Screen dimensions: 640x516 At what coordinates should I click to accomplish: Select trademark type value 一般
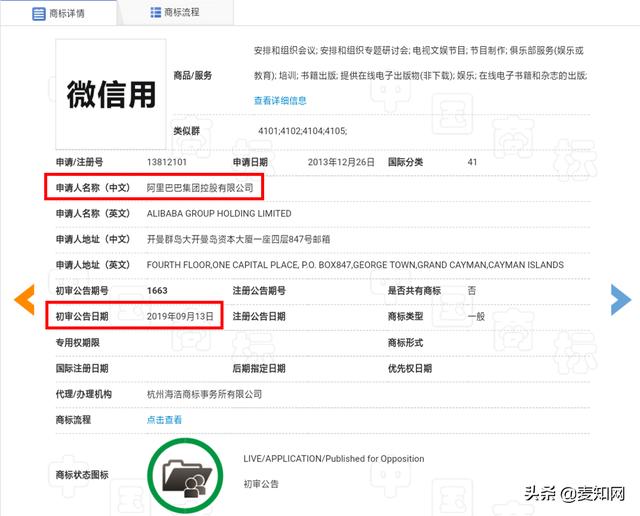point(476,316)
